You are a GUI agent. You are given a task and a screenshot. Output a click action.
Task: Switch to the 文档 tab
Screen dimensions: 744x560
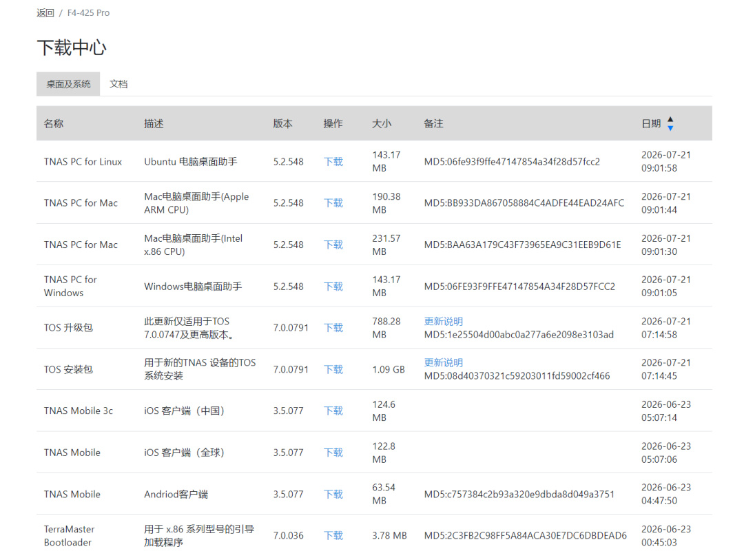(118, 84)
